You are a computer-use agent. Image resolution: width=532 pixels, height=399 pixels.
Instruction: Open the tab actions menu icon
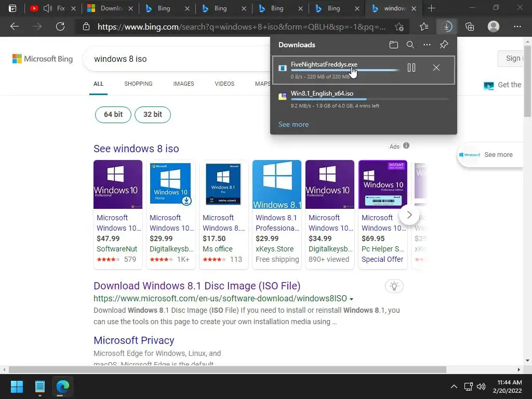pos(12,8)
